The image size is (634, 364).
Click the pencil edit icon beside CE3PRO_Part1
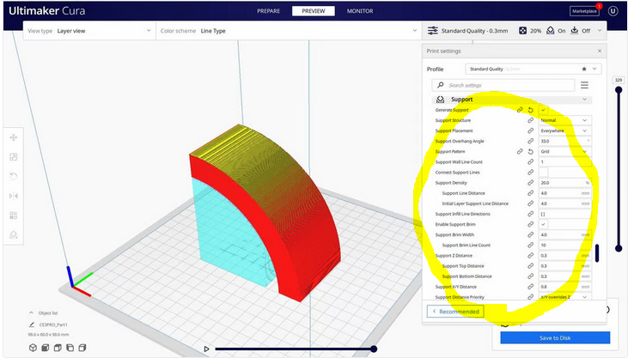click(x=32, y=325)
